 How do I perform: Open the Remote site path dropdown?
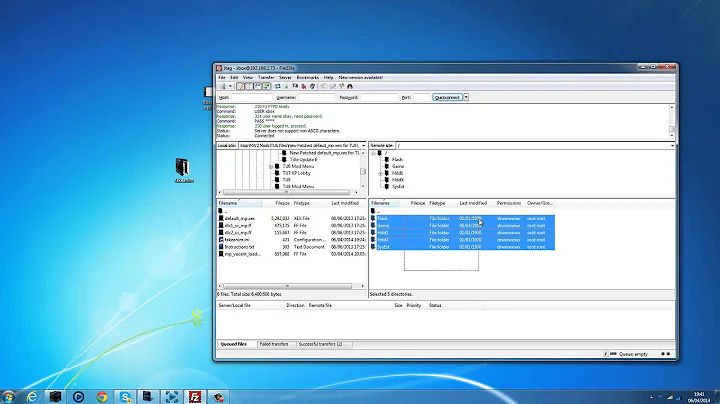point(672,146)
